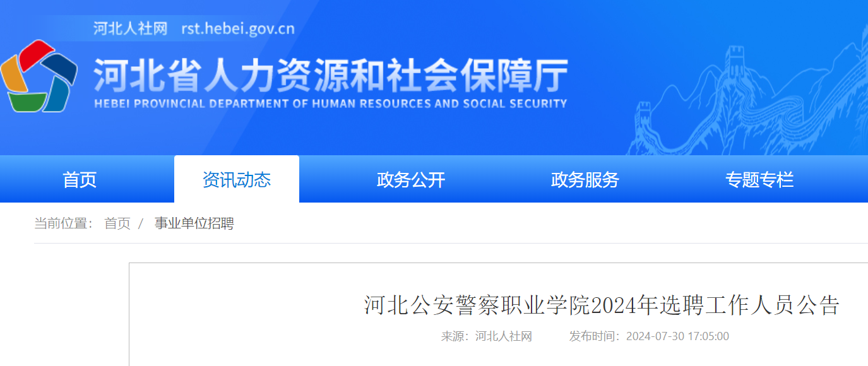
Task: Click the 河北省人力资源和社会保障厅 header title
Action: point(331,76)
